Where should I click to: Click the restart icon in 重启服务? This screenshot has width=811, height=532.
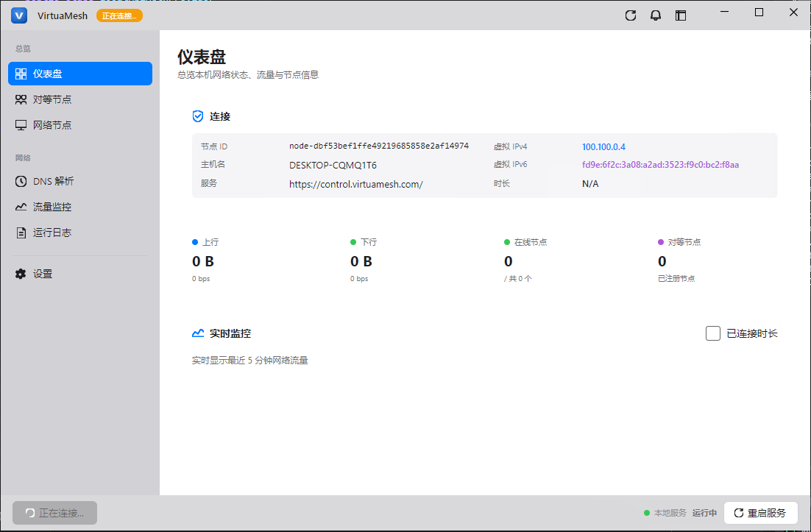tap(739, 513)
